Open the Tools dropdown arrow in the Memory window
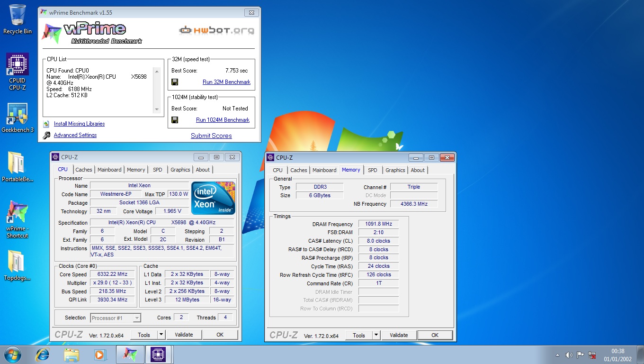Screen dimensions: 644x364 pos(376,335)
